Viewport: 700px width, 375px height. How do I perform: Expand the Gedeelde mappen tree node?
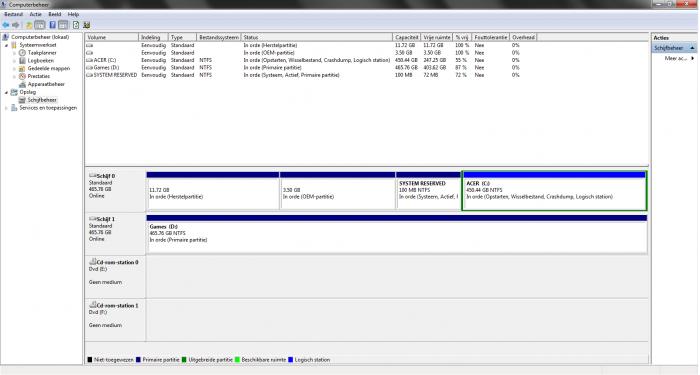point(14,68)
